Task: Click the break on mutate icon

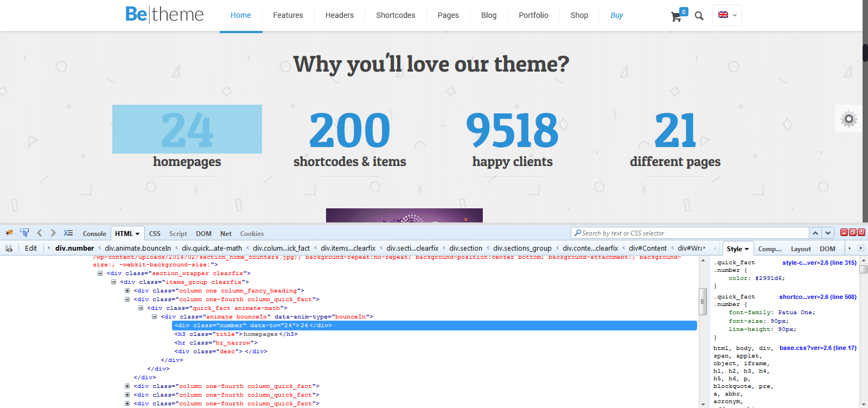Action: click(9, 248)
